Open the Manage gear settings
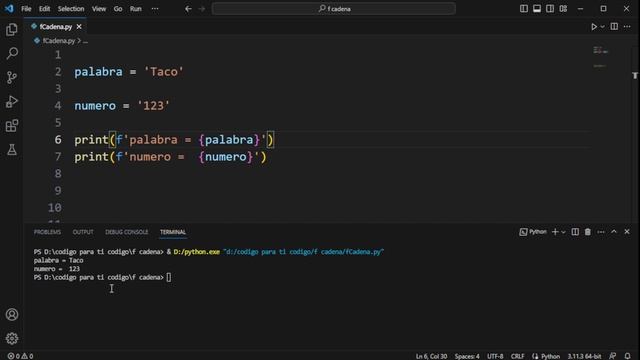The image size is (640, 360). coord(12,338)
